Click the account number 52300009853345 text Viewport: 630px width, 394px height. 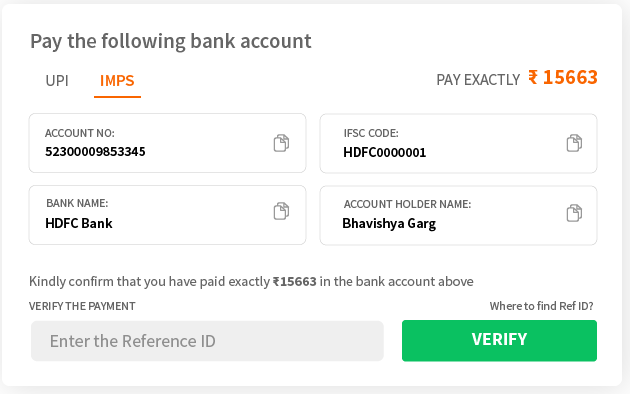(x=95, y=151)
